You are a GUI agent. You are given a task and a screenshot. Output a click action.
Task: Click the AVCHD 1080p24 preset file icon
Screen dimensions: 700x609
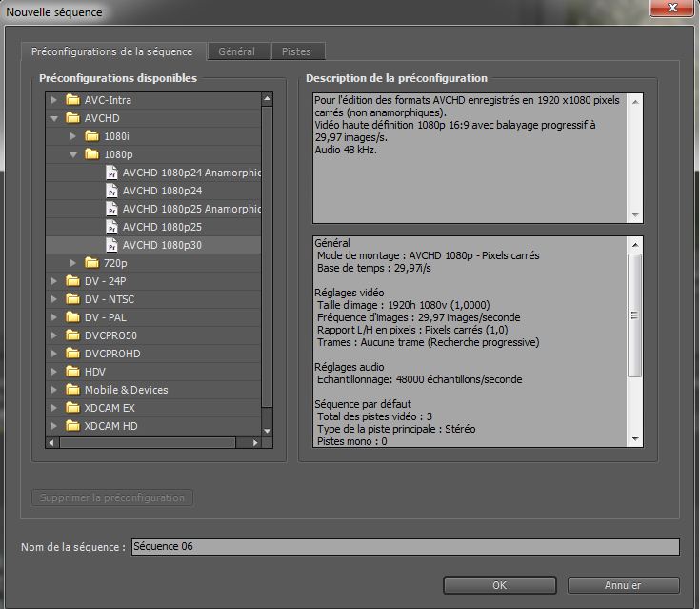111,191
